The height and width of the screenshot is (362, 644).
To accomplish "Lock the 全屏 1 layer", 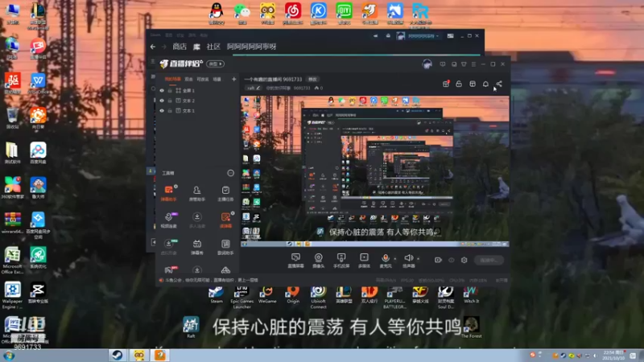I will coord(170,90).
